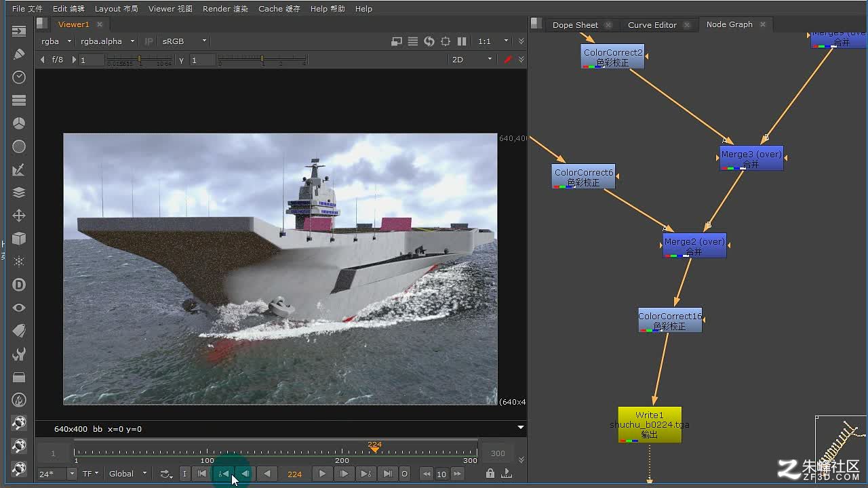Screen dimensions: 868x488
Task: Step forward one frame
Action: (x=344, y=474)
